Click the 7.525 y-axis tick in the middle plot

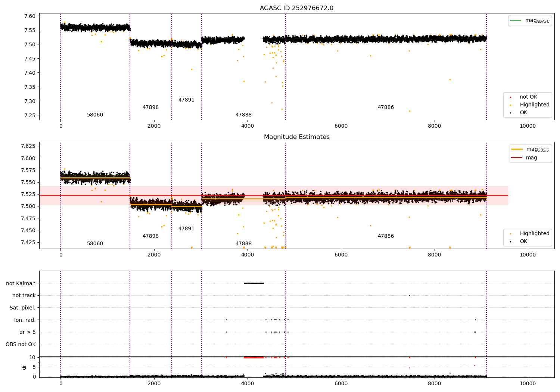[29, 194]
